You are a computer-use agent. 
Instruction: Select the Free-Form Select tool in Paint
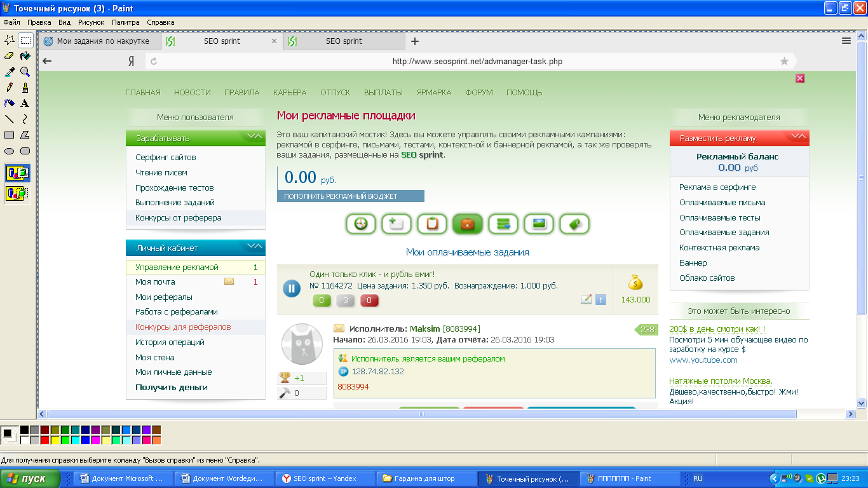10,40
